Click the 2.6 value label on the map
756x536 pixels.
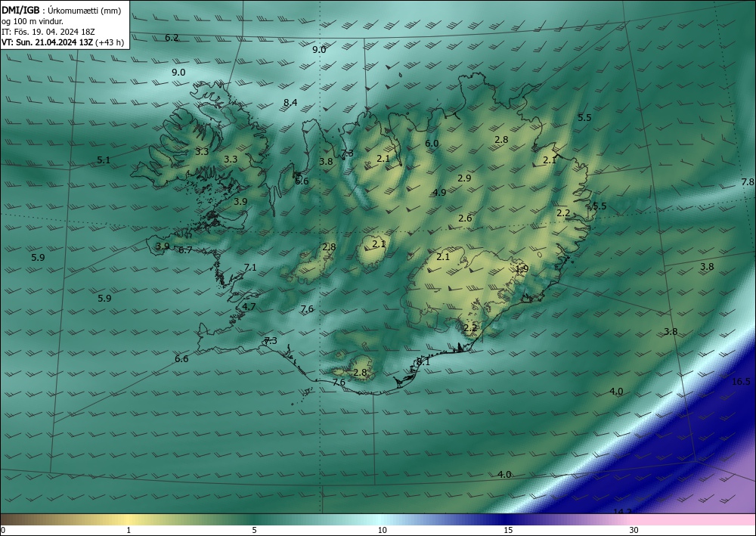(x=465, y=218)
